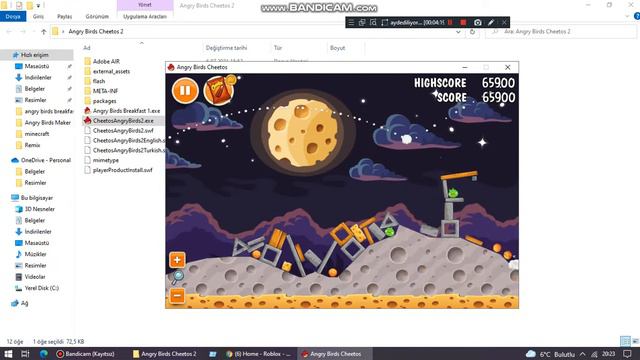Image resolution: width=640 pixels, height=360 pixels.
Task: Open the Windows Start menu
Action: coord(8,354)
